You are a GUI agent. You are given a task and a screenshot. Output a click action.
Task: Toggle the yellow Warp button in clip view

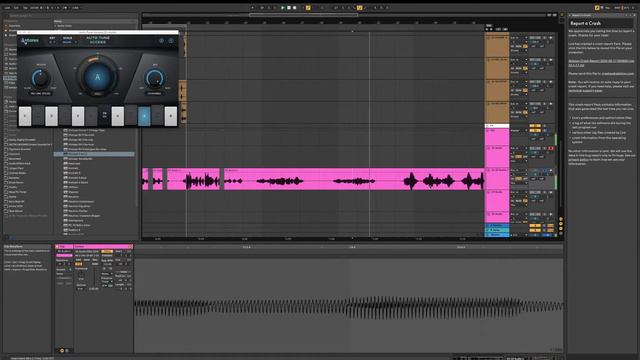(107, 251)
